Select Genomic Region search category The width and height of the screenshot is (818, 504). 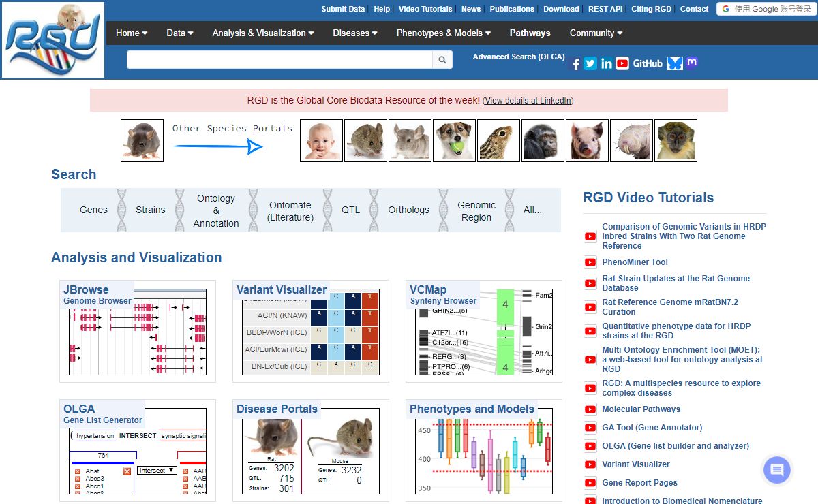pos(476,211)
